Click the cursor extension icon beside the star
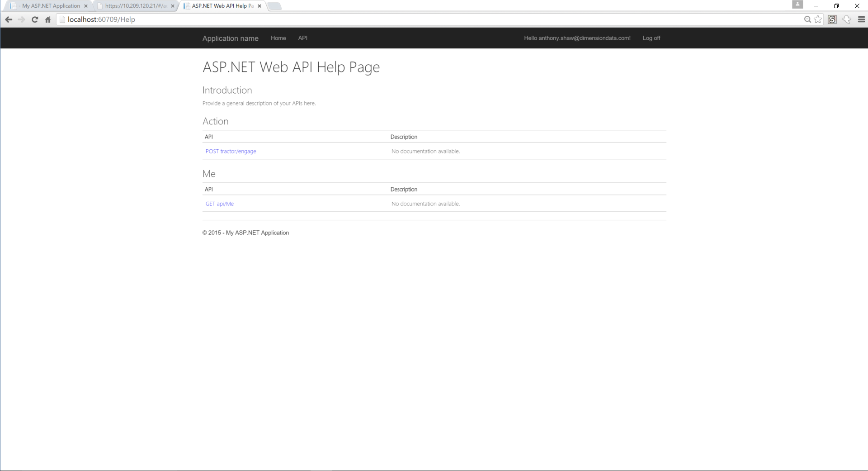868x471 pixels. pyautogui.click(x=846, y=19)
